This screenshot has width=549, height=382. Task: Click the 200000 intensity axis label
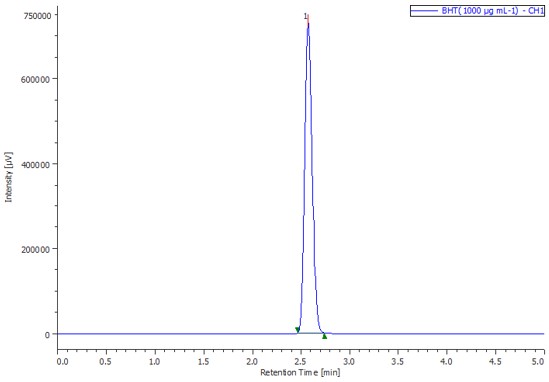click(35, 249)
